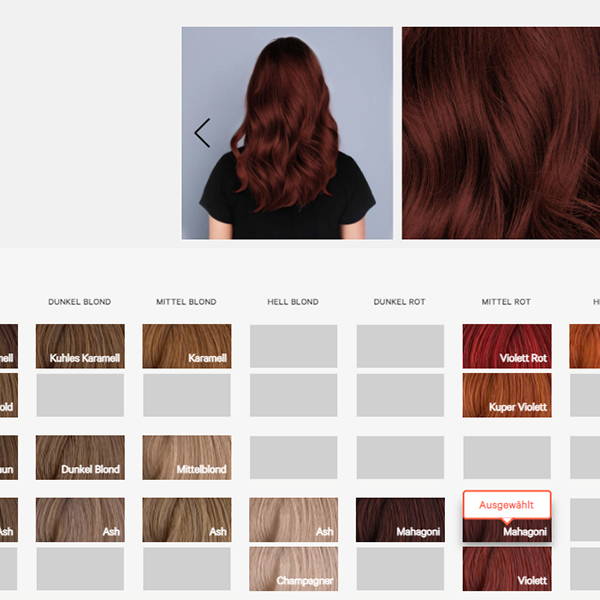Pick the Mittelblond hair swatch
600x600 pixels.
click(x=187, y=457)
